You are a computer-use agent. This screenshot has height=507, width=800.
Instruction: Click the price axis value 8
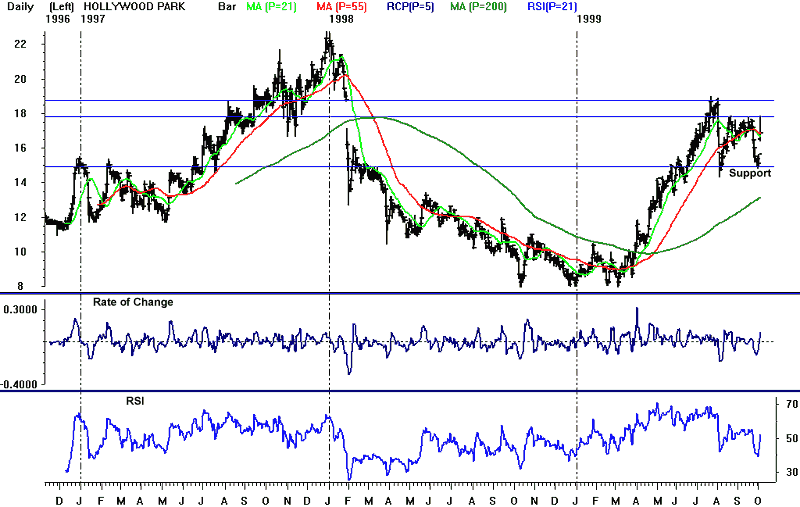[20, 286]
